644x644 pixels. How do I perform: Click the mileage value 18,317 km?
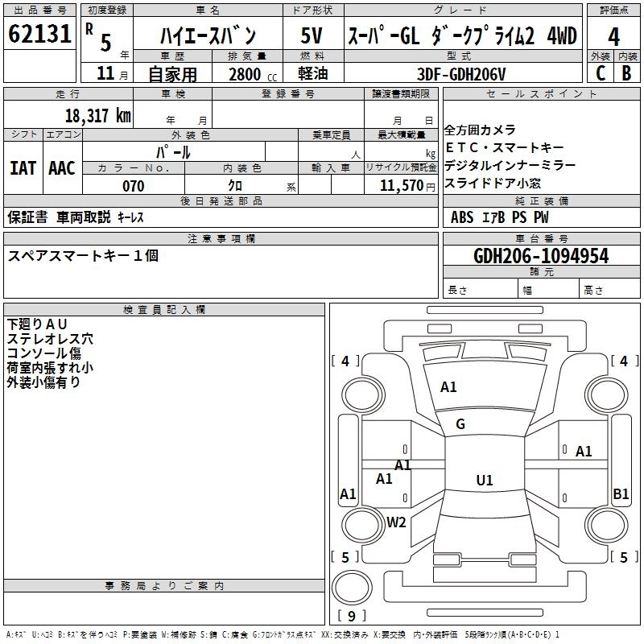pyautogui.click(x=97, y=115)
